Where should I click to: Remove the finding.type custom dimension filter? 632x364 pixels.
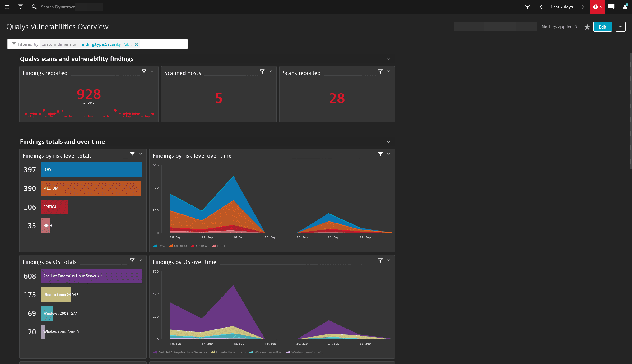(x=137, y=44)
